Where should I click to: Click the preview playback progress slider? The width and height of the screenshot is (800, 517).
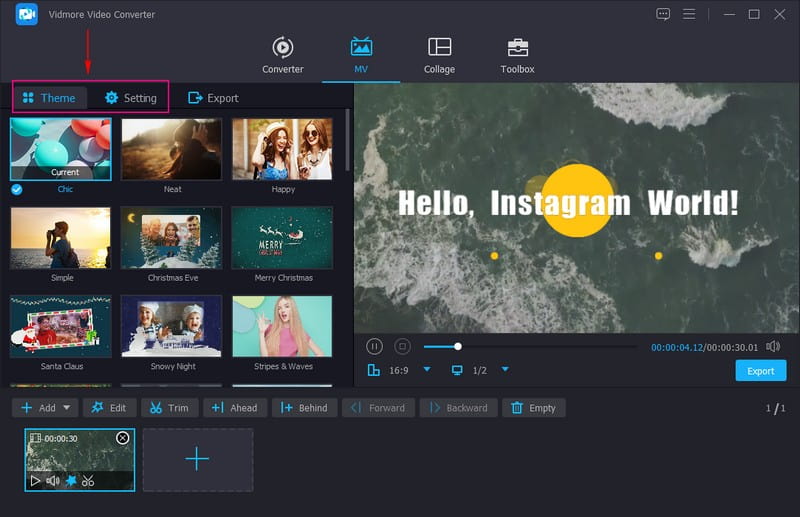530,347
